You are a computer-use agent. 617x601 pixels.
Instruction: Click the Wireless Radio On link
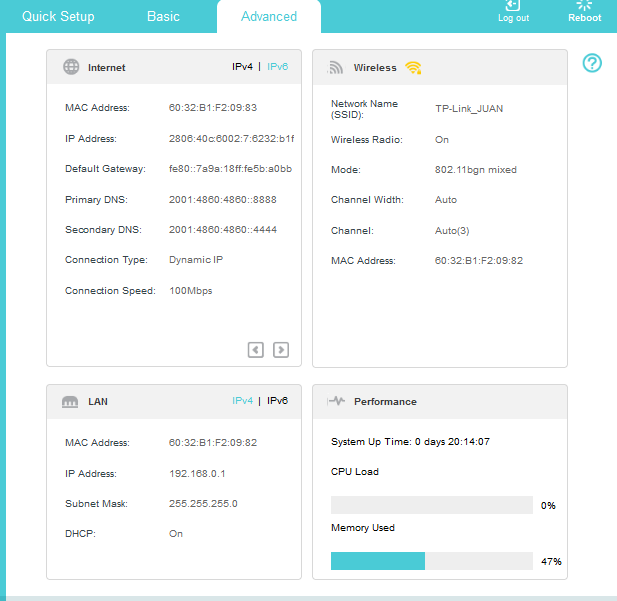[442, 140]
